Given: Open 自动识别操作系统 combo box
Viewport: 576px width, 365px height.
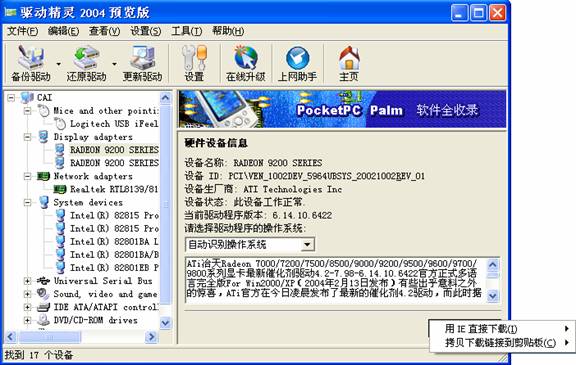Looking at the screenshot, I should (250, 244).
